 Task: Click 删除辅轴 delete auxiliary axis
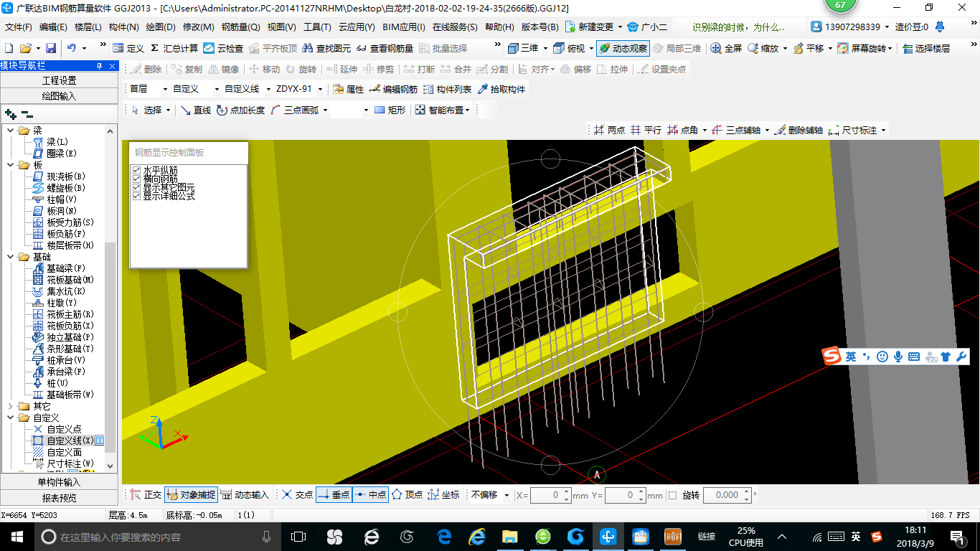798,130
